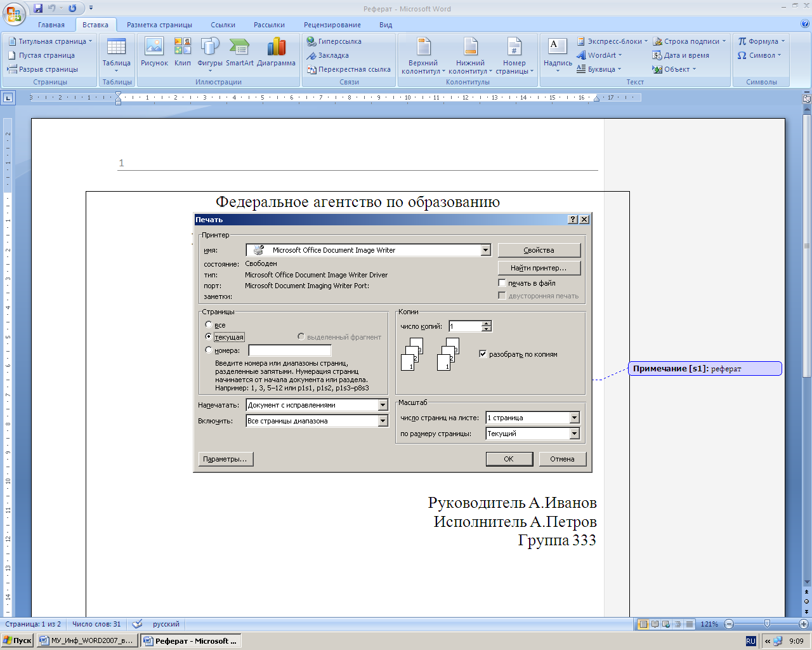Screen dimensions: 812x650
Task: Insert a Формула equation
Action: click(761, 41)
